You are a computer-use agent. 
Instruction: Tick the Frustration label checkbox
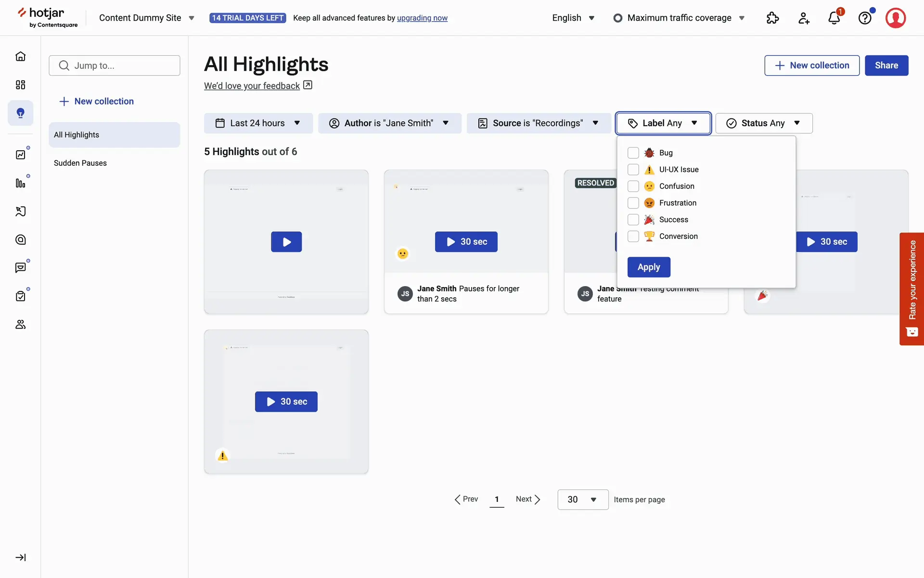click(633, 203)
